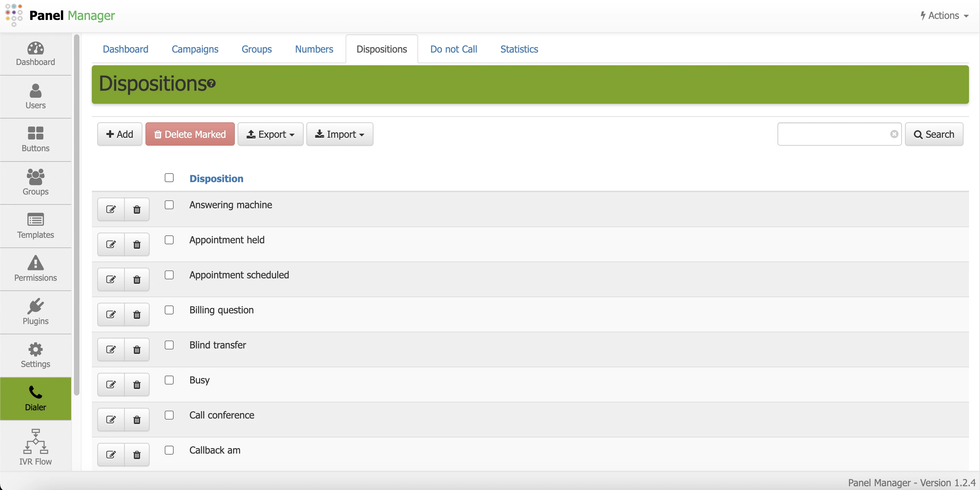Mark the Call conference checkbox
This screenshot has height=490, width=980.
point(169,415)
